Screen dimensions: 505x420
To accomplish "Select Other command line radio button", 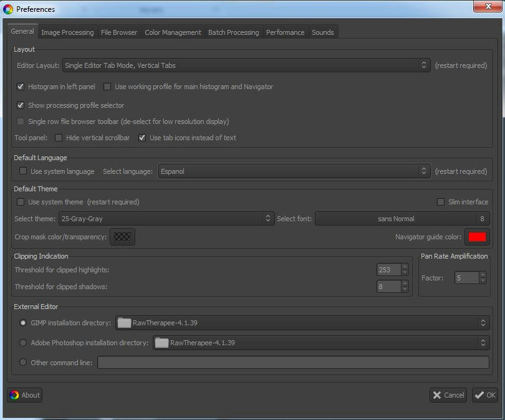I will click(23, 362).
